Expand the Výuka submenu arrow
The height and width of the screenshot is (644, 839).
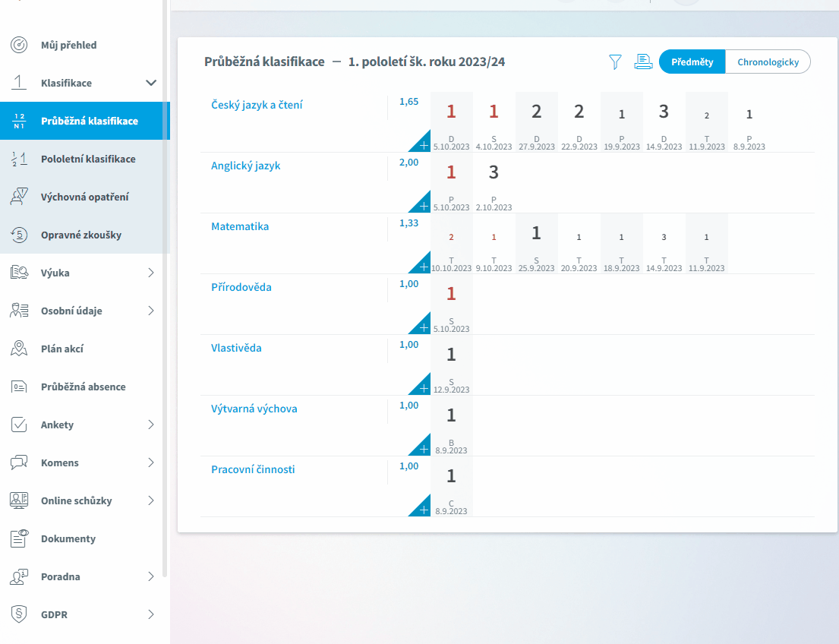click(151, 273)
